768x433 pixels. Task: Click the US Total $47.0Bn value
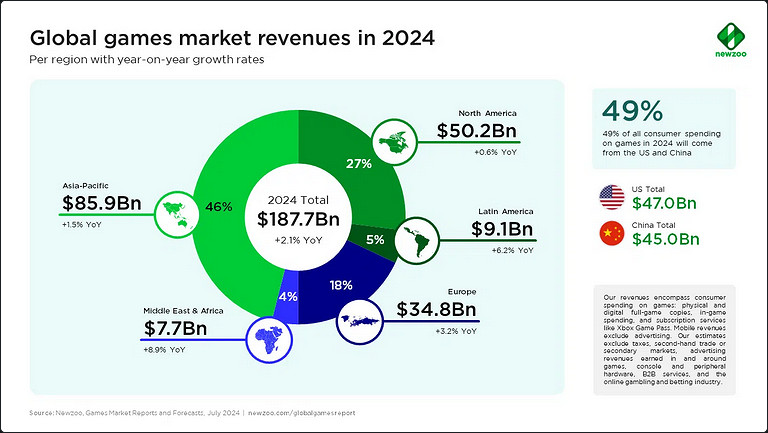tap(665, 203)
